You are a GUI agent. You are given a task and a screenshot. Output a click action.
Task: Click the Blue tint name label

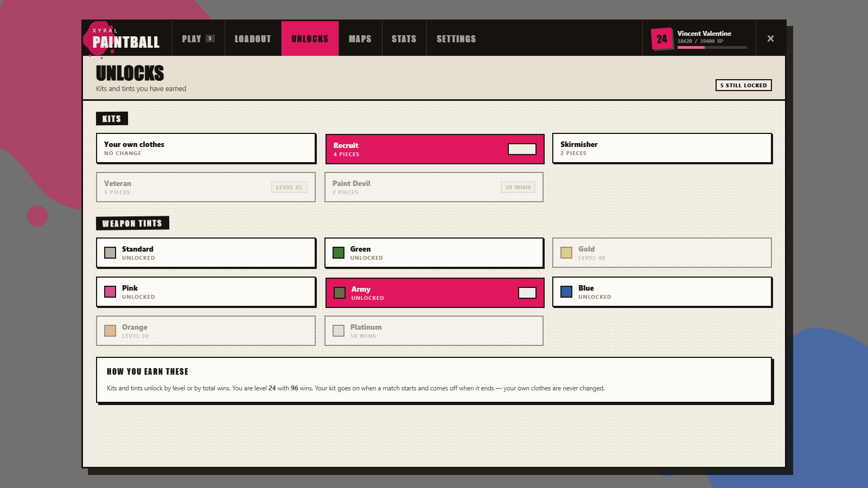[x=586, y=288]
